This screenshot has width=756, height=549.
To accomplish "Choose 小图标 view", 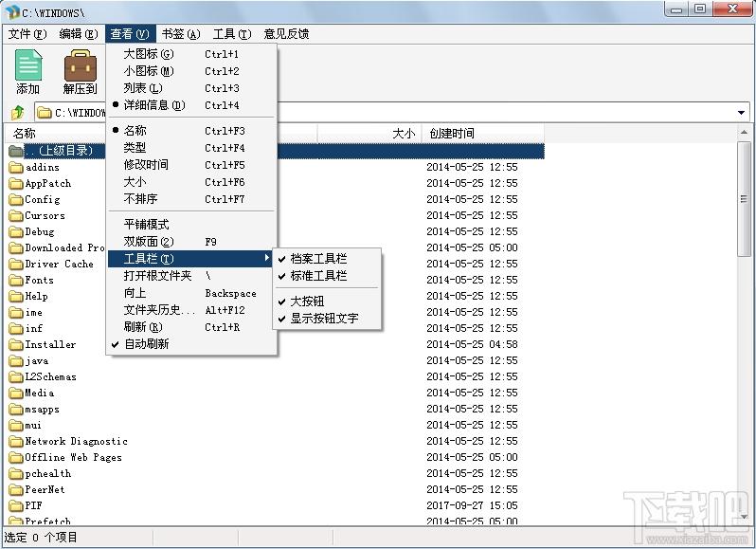I will coord(191,71).
